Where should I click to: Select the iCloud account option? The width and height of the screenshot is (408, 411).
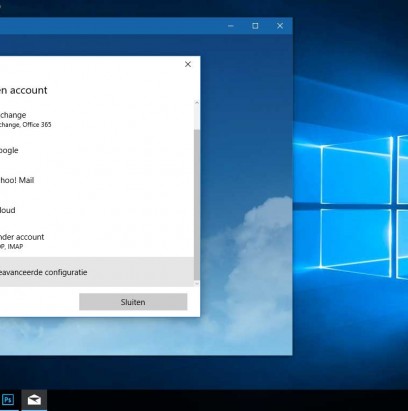97,210
